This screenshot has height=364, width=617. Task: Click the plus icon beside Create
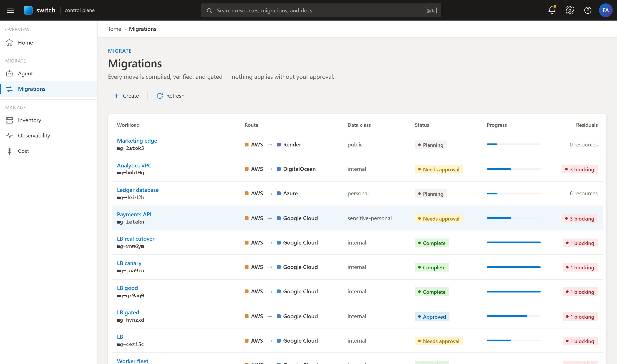click(x=116, y=96)
